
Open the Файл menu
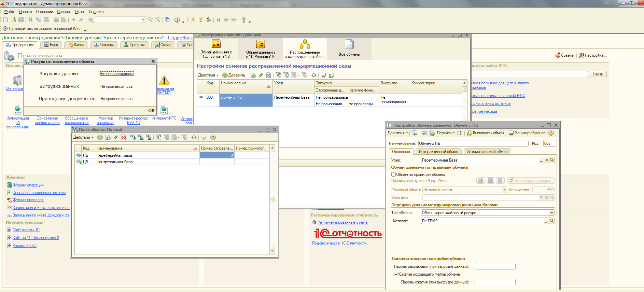coord(9,12)
